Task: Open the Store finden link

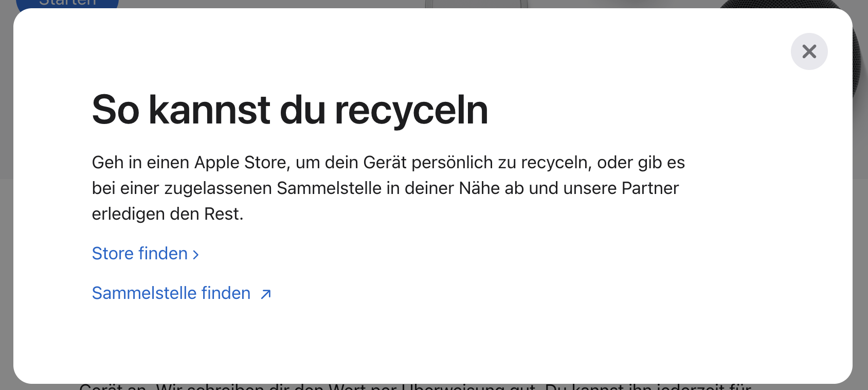Action: (x=145, y=254)
